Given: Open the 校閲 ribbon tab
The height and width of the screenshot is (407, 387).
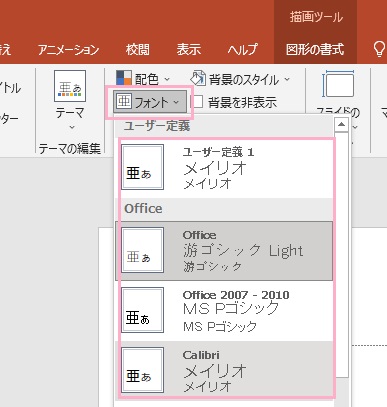Looking at the screenshot, I should [138, 50].
